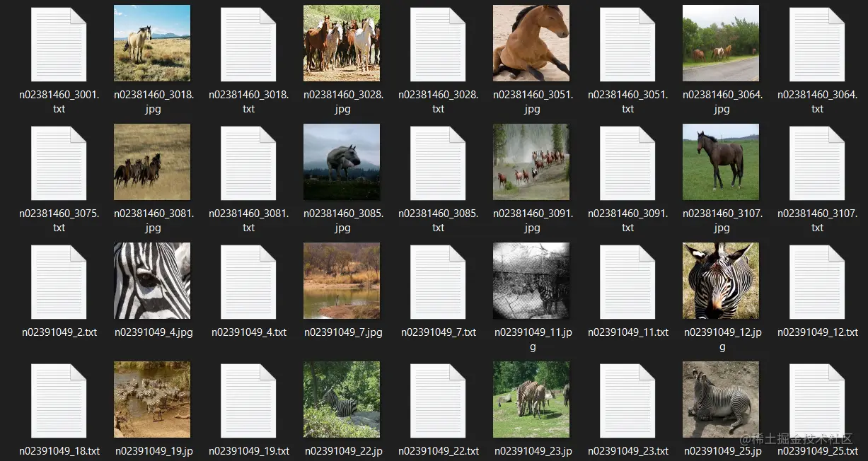Open the horses on road photo n02381460_3064.jpg

[721, 42]
